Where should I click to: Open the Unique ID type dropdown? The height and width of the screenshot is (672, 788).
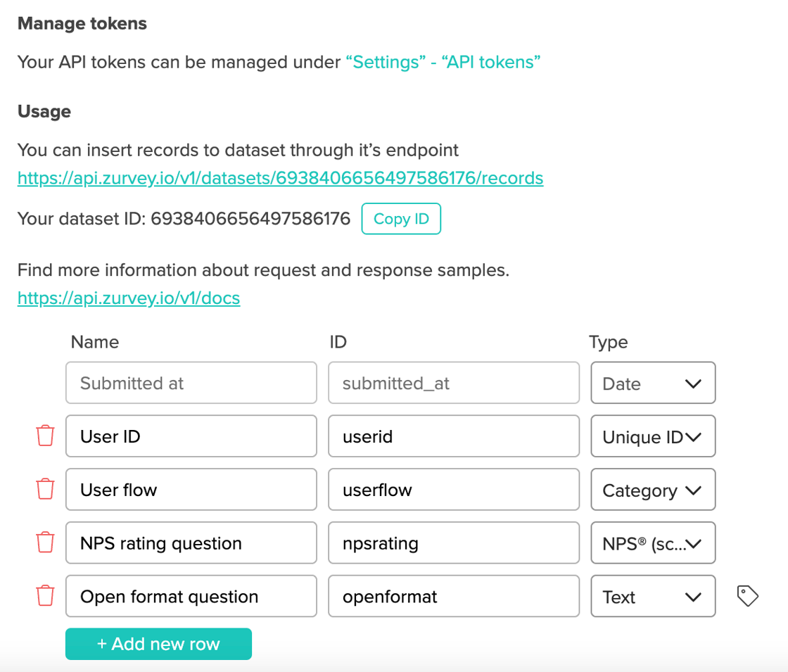pyautogui.click(x=653, y=436)
